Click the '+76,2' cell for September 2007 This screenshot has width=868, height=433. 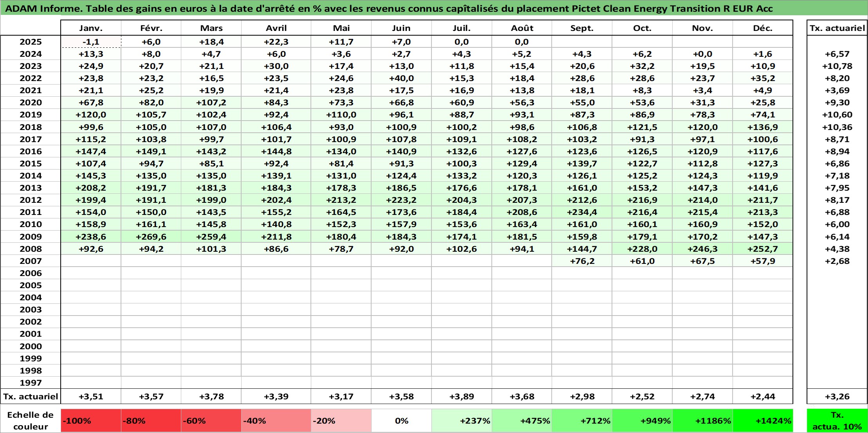(582, 261)
